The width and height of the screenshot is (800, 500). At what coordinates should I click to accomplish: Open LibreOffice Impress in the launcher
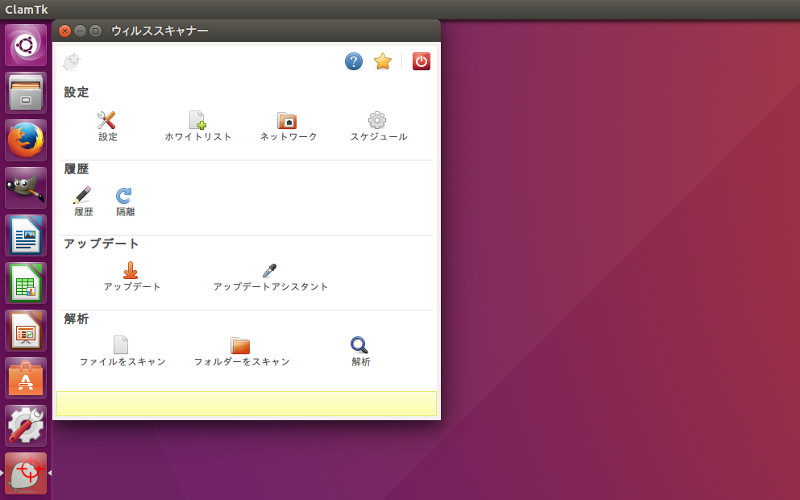pyautogui.click(x=26, y=331)
